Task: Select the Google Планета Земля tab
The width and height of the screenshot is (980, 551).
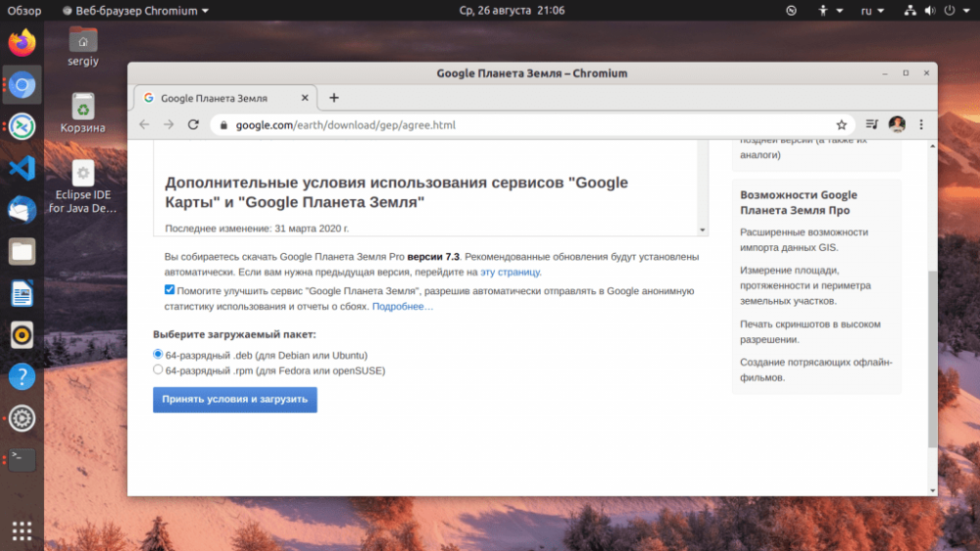Action: pyautogui.click(x=225, y=98)
